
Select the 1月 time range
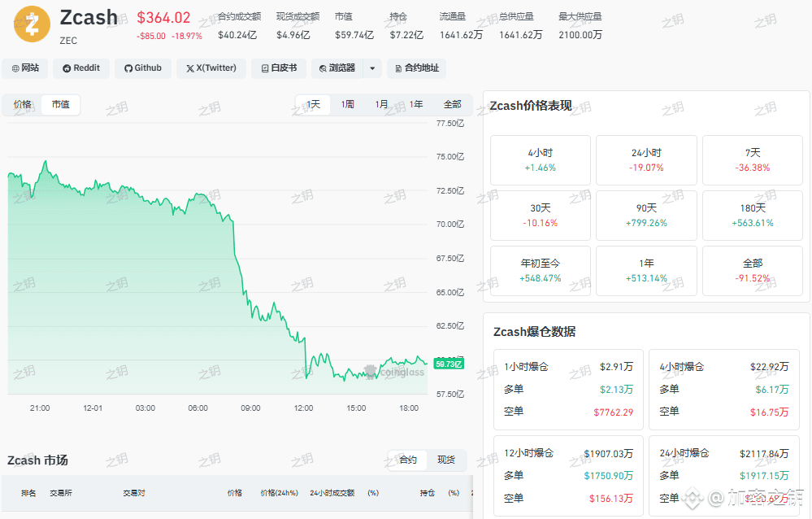coord(382,104)
